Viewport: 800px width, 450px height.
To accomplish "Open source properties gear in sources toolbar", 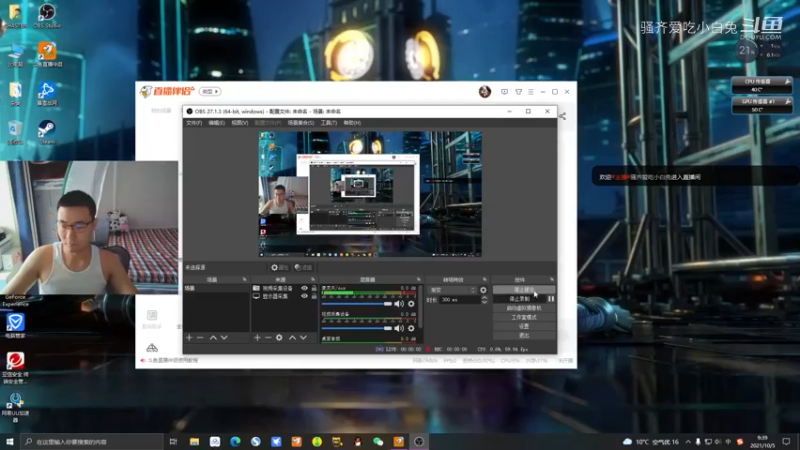I will [279, 338].
